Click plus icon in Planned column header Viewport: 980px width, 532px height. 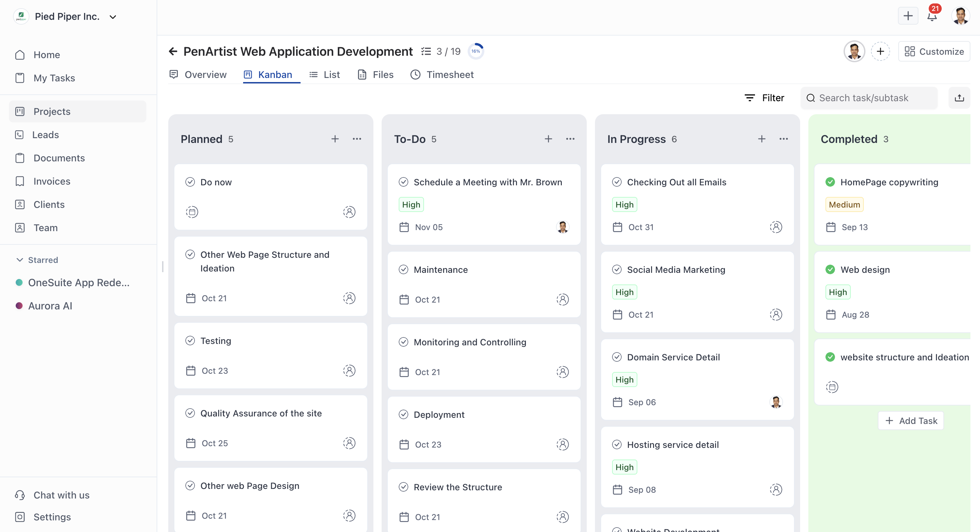pos(335,139)
